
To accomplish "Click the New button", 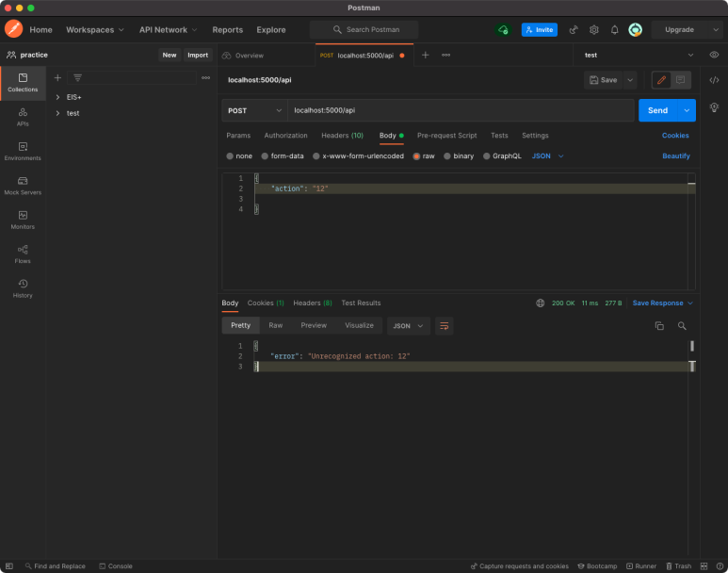I will click(x=170, y=55).
